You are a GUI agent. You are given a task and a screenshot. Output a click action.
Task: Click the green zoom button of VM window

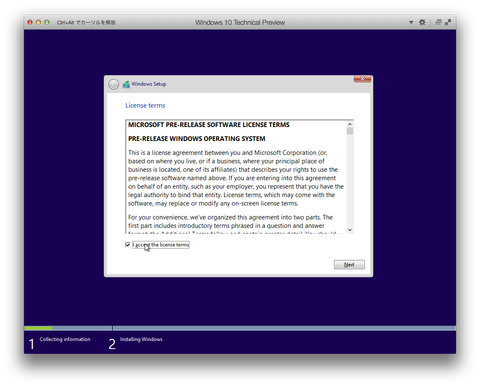pyautogui.click(x=47, y=22)
